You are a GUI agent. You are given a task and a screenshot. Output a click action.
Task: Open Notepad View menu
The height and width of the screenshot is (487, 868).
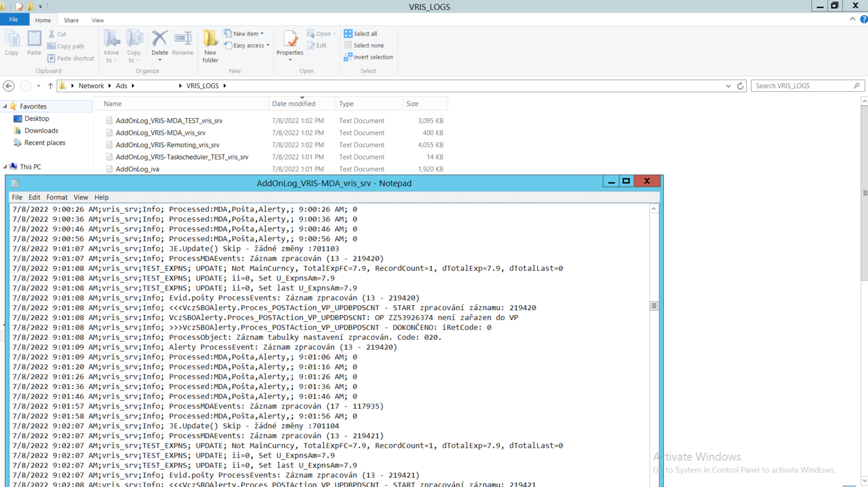point(81,198)
